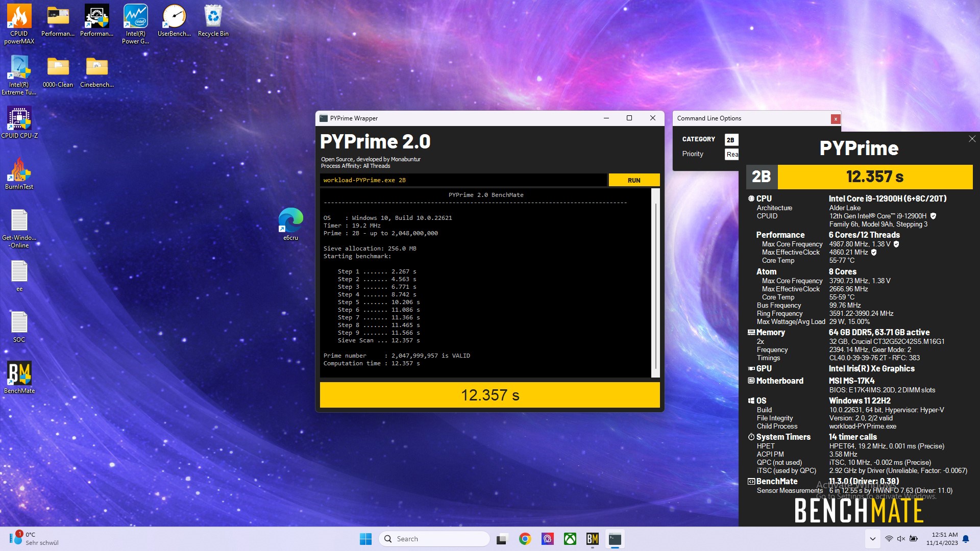Click Intel Core i9-12900H heading

(888, 198)
